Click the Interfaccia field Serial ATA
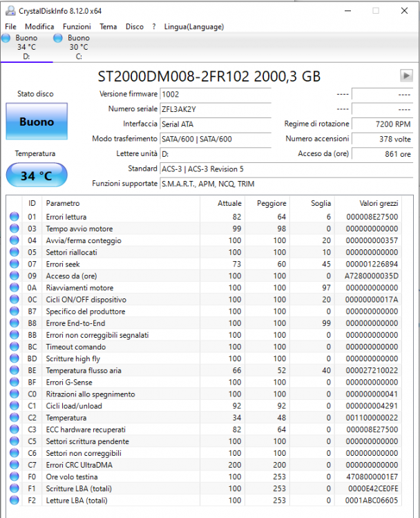 (x=216, y=124)
